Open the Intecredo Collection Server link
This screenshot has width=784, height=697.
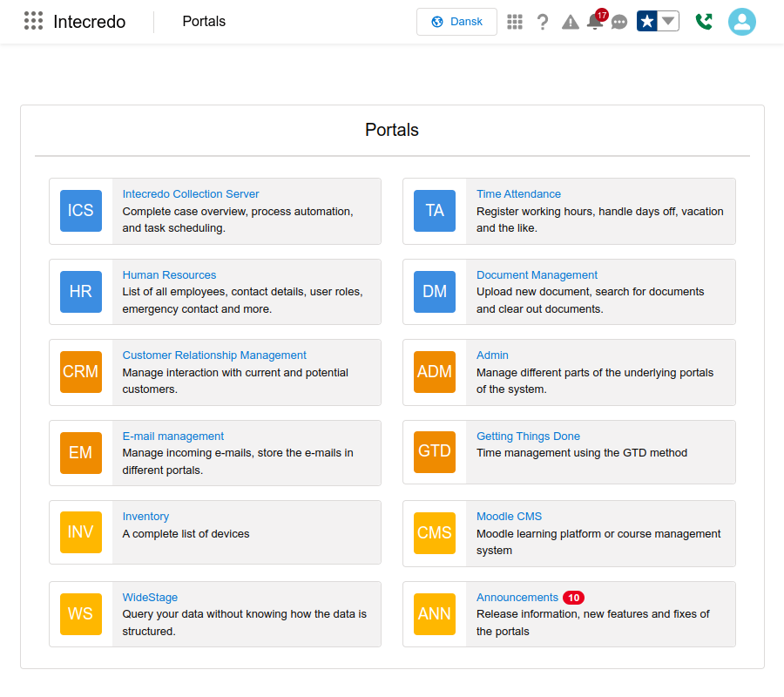pyautogui.click(x=191, y=194)
